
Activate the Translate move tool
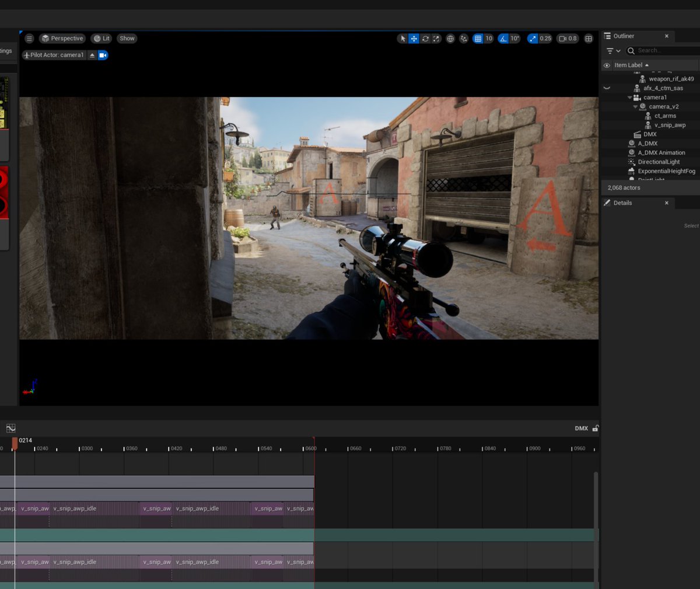414,39
